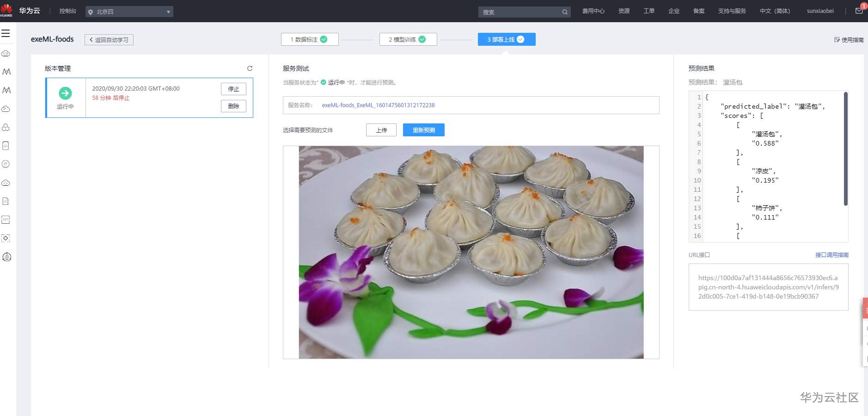Image resolution: width=868 pixels, height=416 pixels.
Task: Go to step 1 数据标注
Action: click(310, 39)
